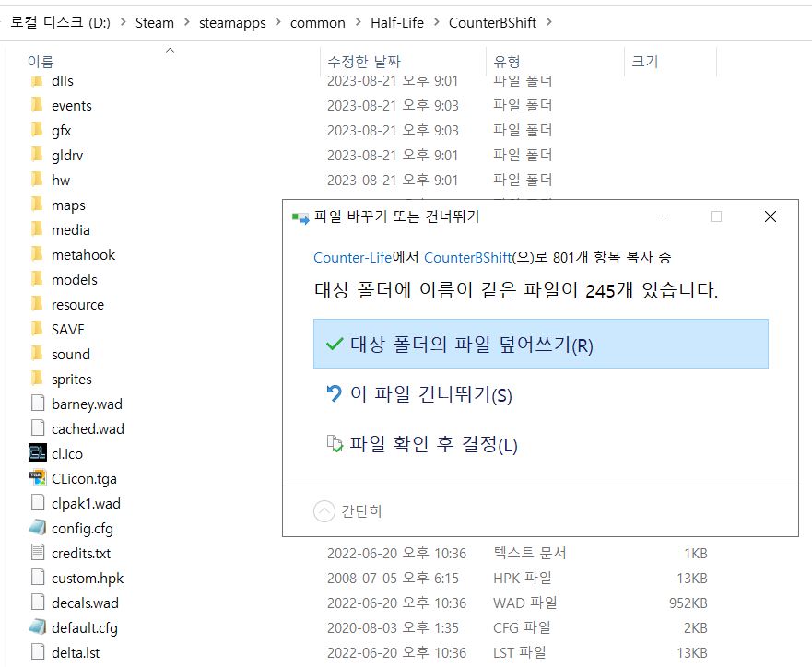Navigate to common in address bar

coord(317,22)
